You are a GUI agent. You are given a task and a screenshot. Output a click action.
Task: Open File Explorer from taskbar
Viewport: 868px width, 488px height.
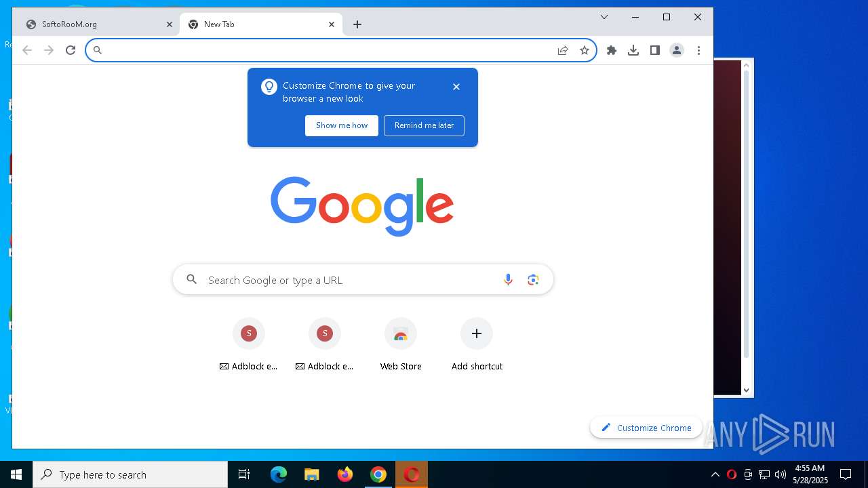click(x=312, y=474)
